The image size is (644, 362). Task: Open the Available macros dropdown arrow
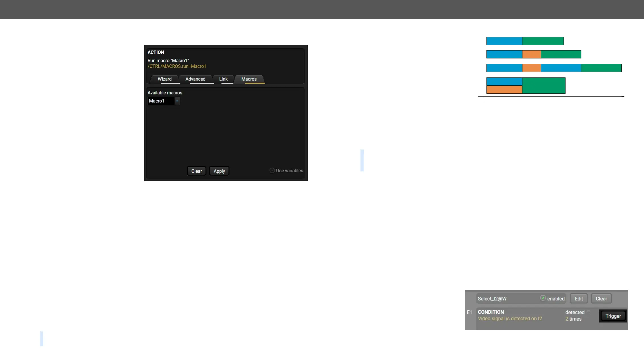click(177, 101)
